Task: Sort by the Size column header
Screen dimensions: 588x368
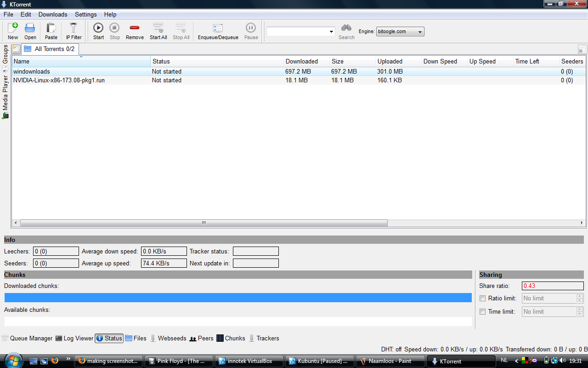Action: point(352,61)
